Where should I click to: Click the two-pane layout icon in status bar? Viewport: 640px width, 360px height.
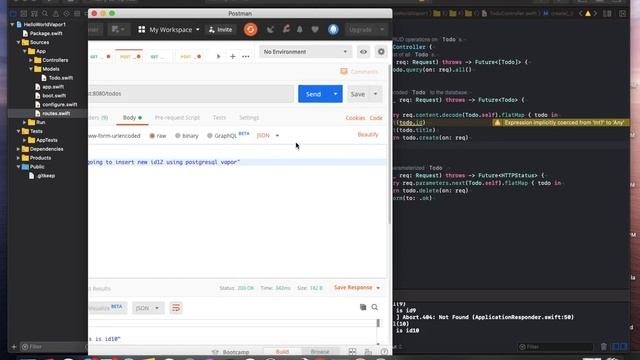coord(352,351)
